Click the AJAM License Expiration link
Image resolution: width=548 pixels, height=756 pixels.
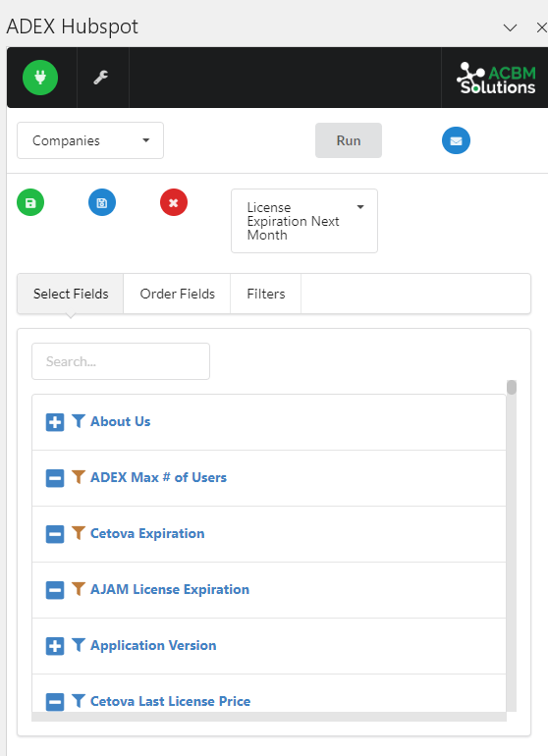(170, 589)
